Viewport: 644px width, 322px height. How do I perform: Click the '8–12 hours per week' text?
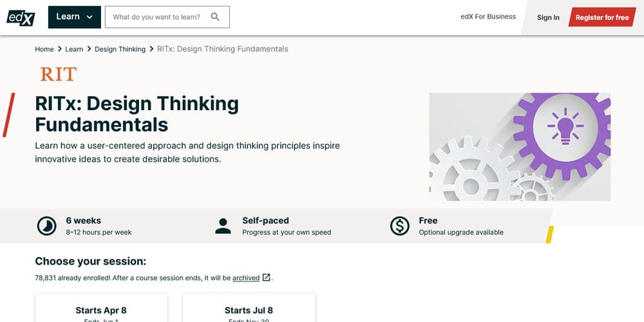click(99, 232)
